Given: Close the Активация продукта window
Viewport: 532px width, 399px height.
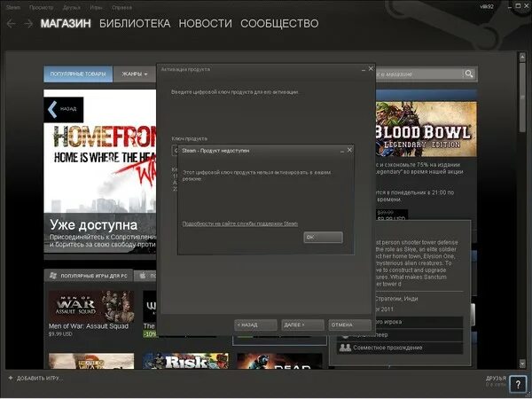Looking at the screenshot, I should click(371, 68).
